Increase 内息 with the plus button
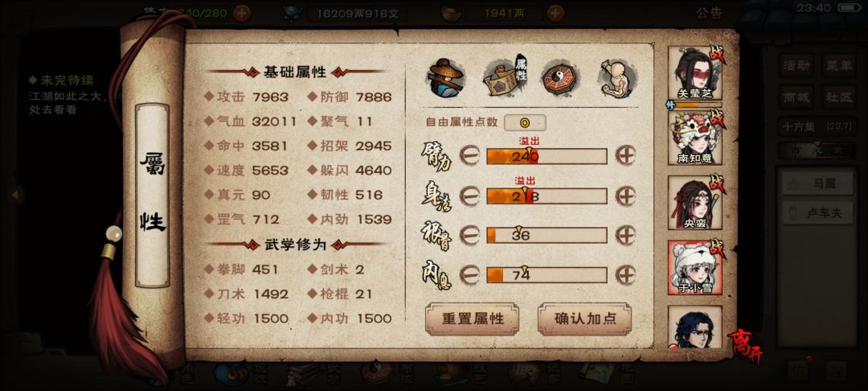Image resolution: width=868 pixels, height=391 pixels. point(625,274)
